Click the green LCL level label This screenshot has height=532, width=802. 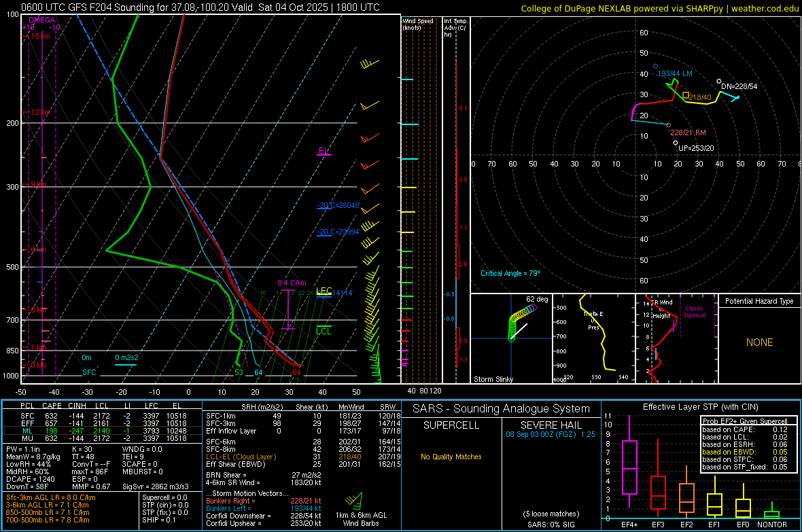click(x=324, y=332)
